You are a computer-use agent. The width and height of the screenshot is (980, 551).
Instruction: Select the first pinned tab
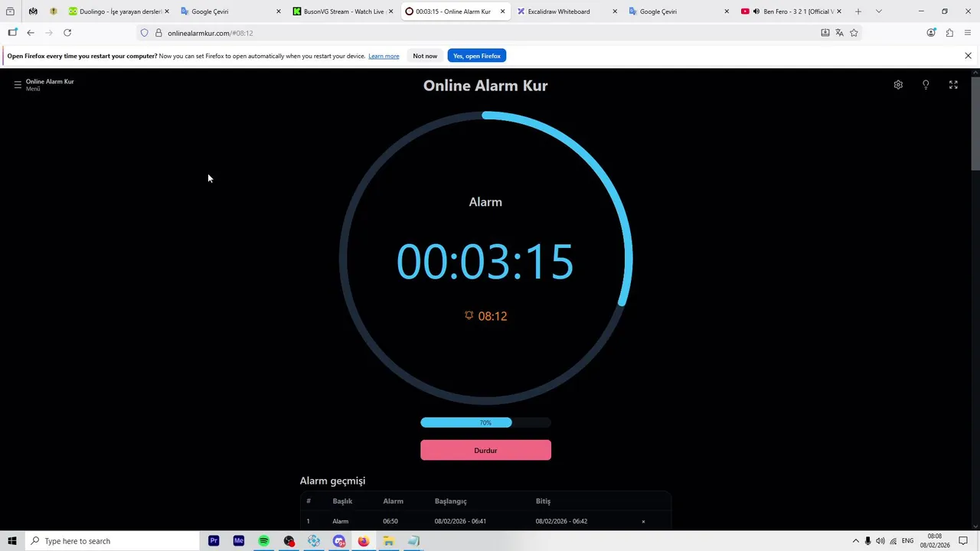pyautogui.click(x=33, y=11)
